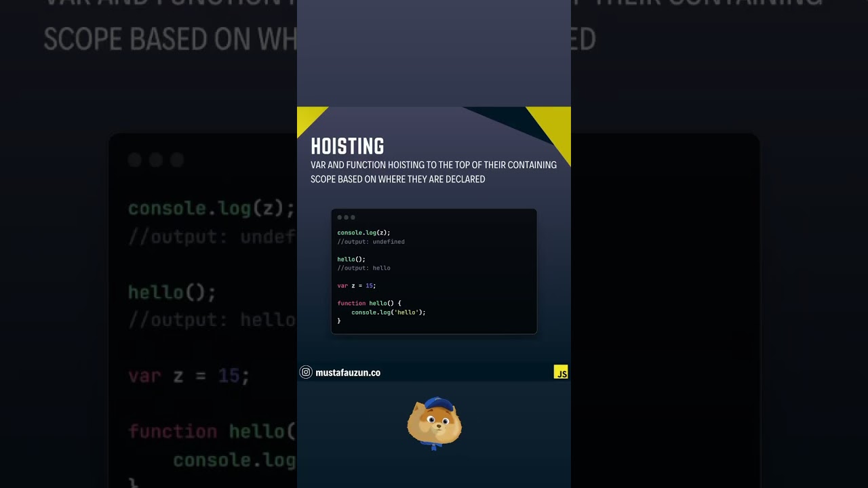Click the code line "var z = 15;"
The height and width of the screenshot is (488, 868).
click(x=357, y=286)
